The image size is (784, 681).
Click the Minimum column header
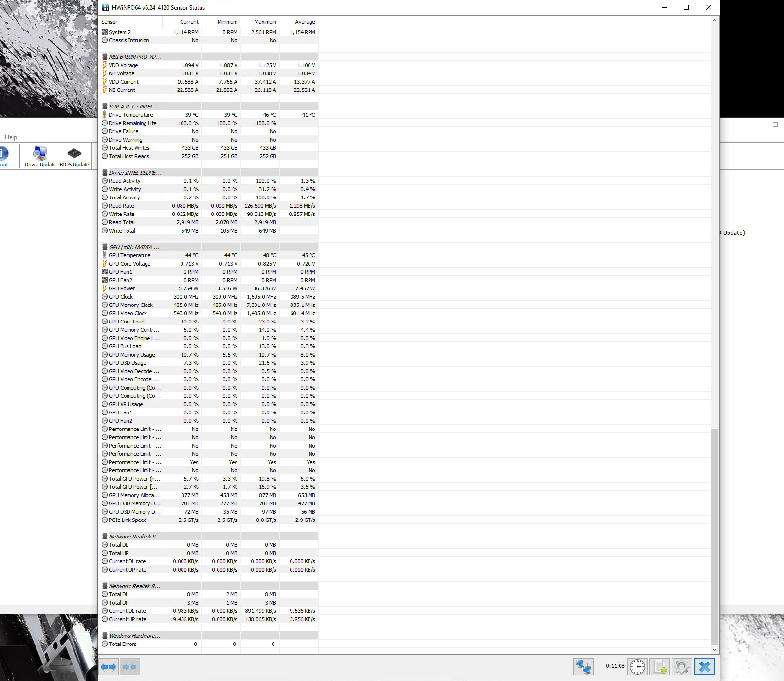coord(221,22)
